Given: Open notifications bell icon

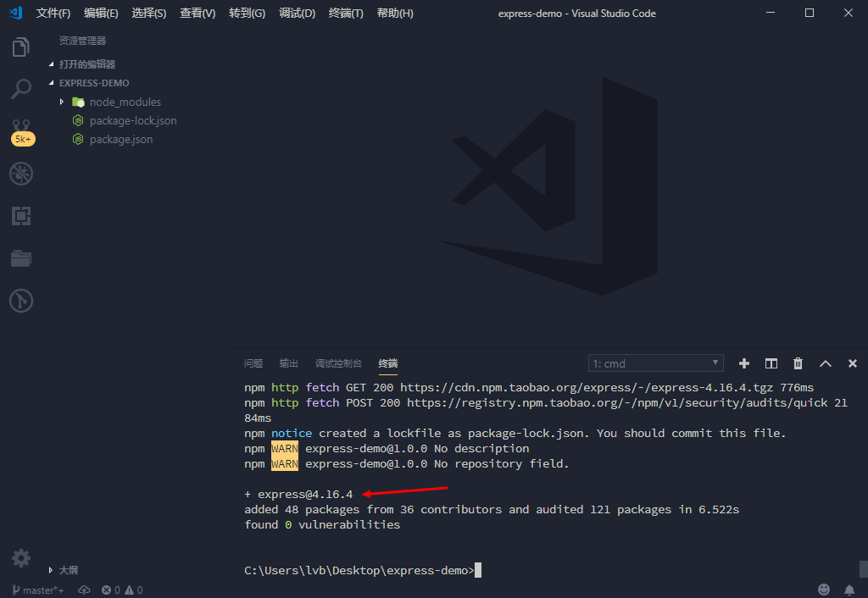Looking at the screenshot, I should (849, 590).
